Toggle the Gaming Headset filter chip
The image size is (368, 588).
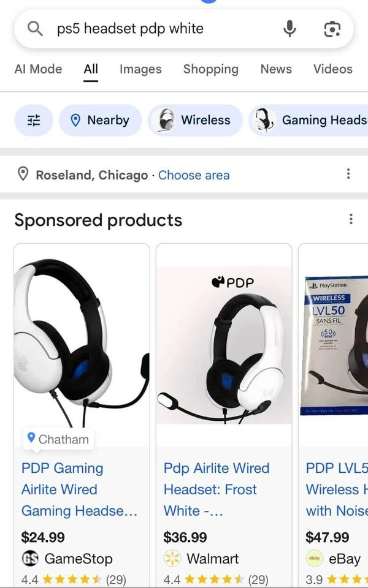pyautogui.click(x=309, y=121)
